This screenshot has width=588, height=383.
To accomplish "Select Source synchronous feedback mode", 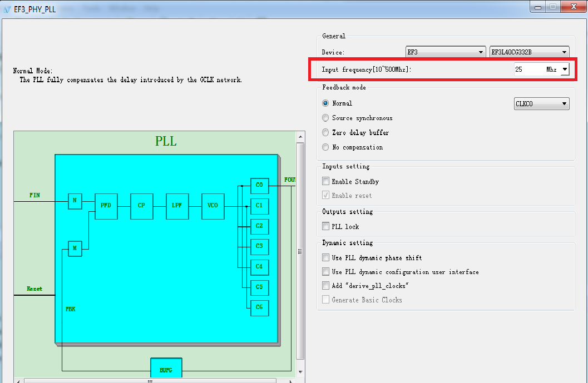I will [x=325, y=118].
